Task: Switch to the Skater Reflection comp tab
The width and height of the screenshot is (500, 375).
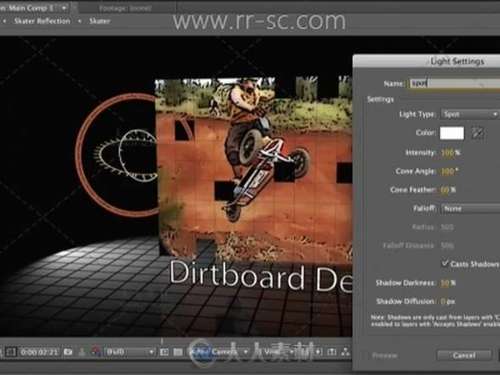Action: (x=42, y=21)
